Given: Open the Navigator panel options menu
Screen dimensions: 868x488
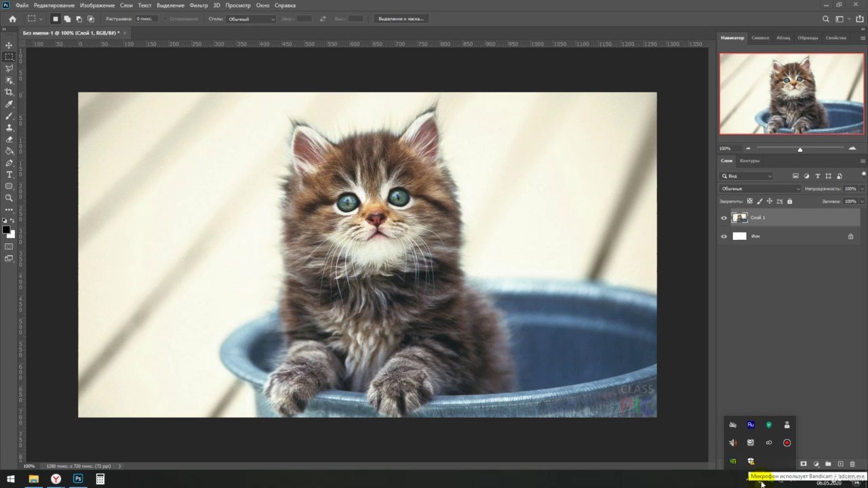Looking at the screenshot, I should [x=863, y=38].
